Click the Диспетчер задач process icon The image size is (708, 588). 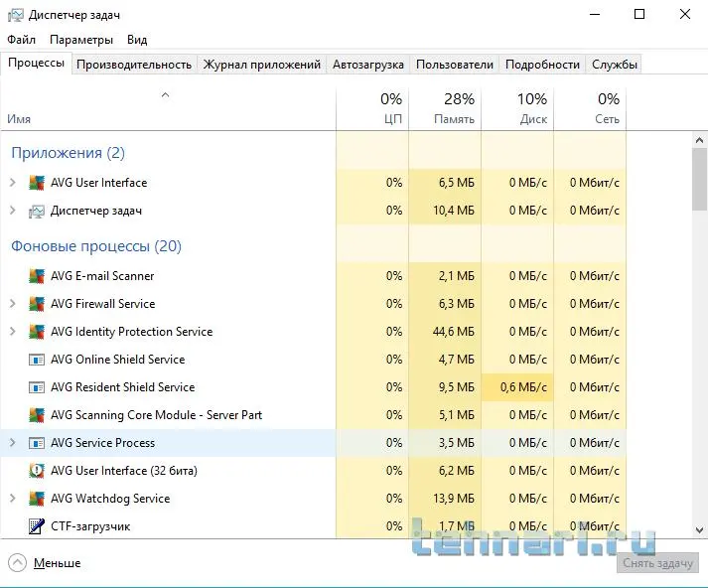37,211
